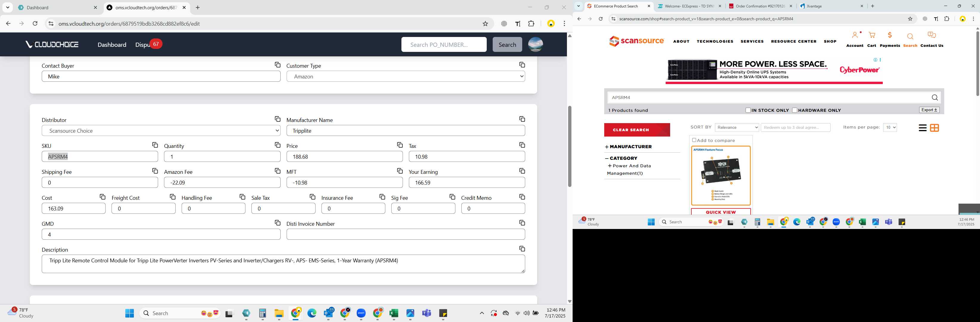The width and height of the screenshot is (980, 322).
Task: Copy the GMD field value
Action: pyautogui.click(x=277, y=222)
